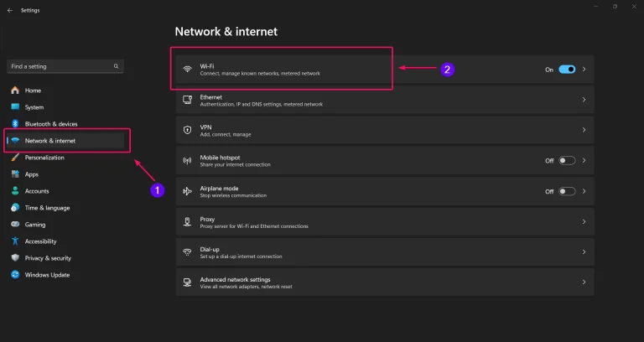Open Dial-up page using its chevron
The height and width of the screenshot is (342, 644).
pos(584,252)
